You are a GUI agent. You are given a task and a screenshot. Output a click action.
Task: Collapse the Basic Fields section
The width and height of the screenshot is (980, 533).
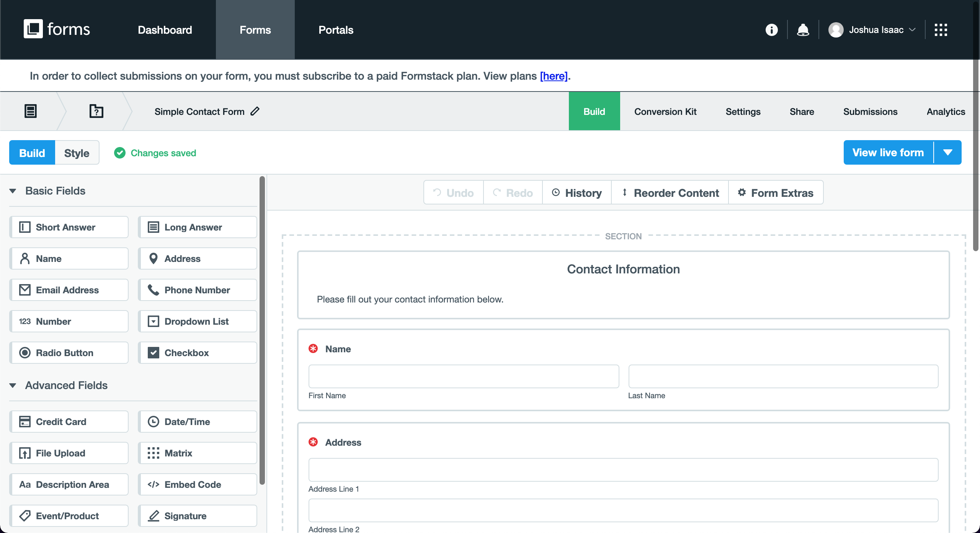tap(15, 190)
